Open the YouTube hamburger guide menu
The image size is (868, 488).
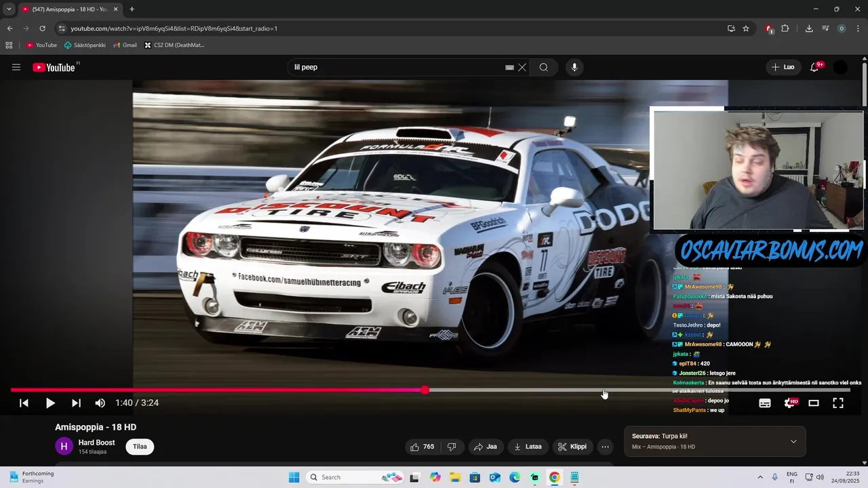point(16,67)
